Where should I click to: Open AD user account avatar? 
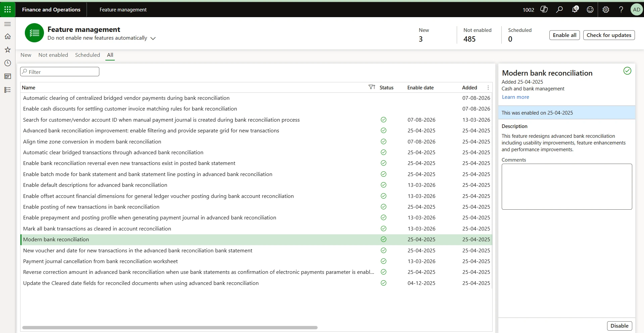click(x=637, y=9)
